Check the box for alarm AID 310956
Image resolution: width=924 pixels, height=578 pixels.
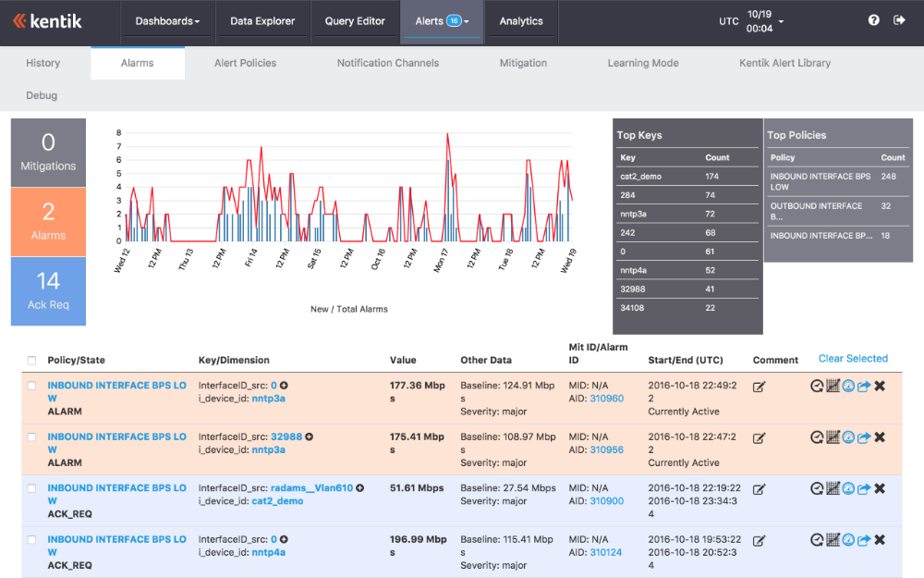31,437
